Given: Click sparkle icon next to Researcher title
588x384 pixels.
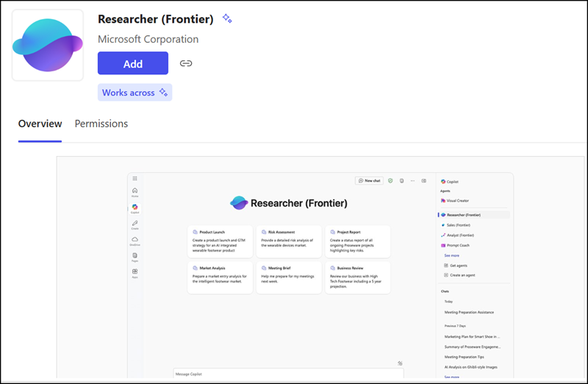Looking at the screenshot, I should [227, 18].
